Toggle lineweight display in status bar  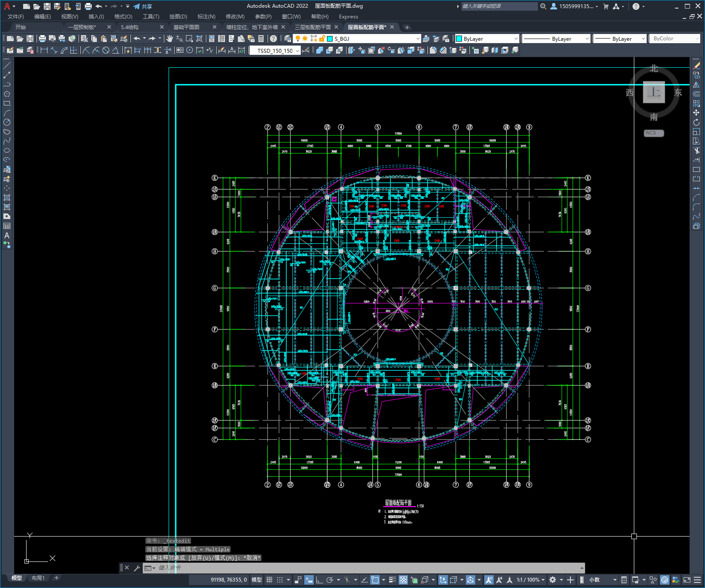[x=392, y=579]
